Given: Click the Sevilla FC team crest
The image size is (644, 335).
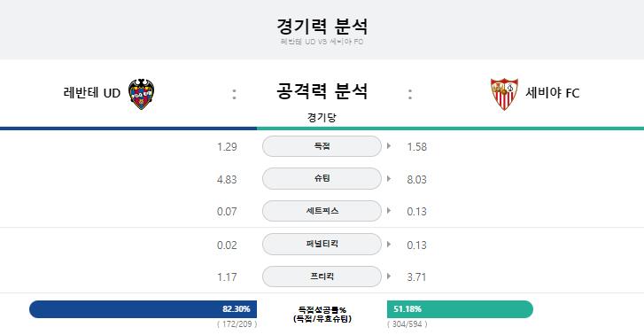Looking at the screenshot, I should click(504, 94).
